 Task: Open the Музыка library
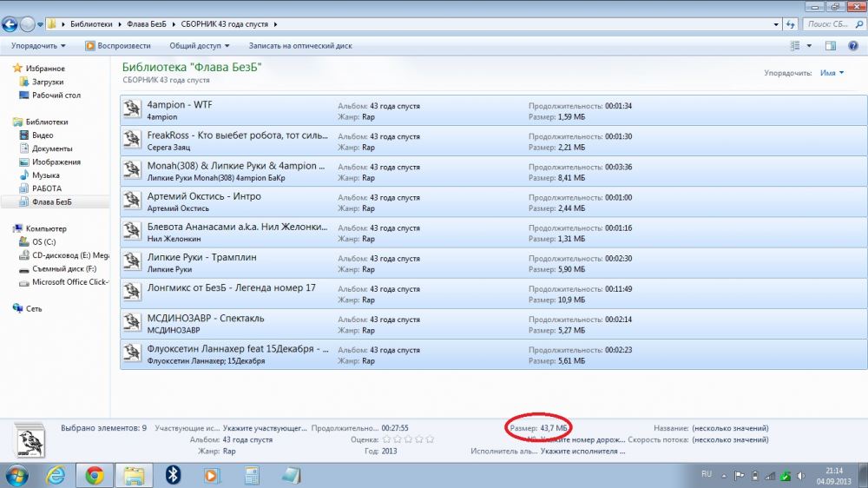coord(39,175)
